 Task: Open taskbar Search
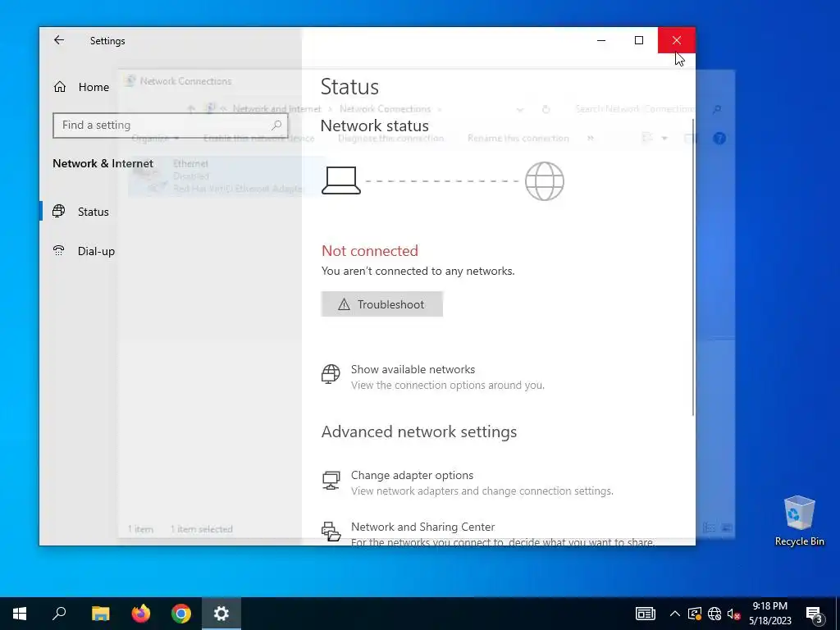coord(59,614)
